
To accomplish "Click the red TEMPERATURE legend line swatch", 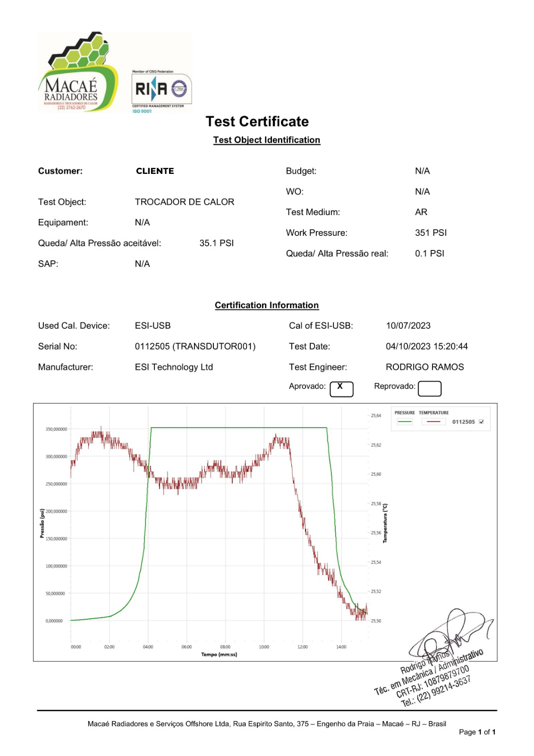I will pyautogui.click(x=433, y=422).
